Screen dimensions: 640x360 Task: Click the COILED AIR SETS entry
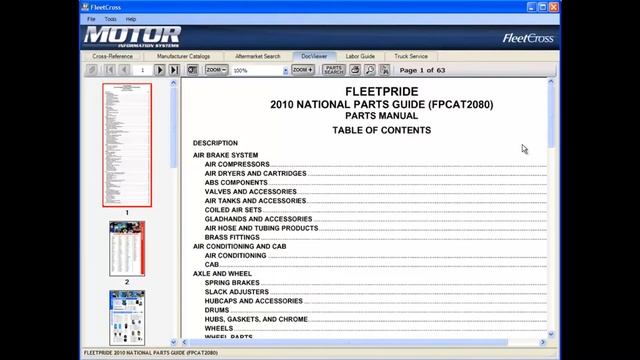(233, 210)
